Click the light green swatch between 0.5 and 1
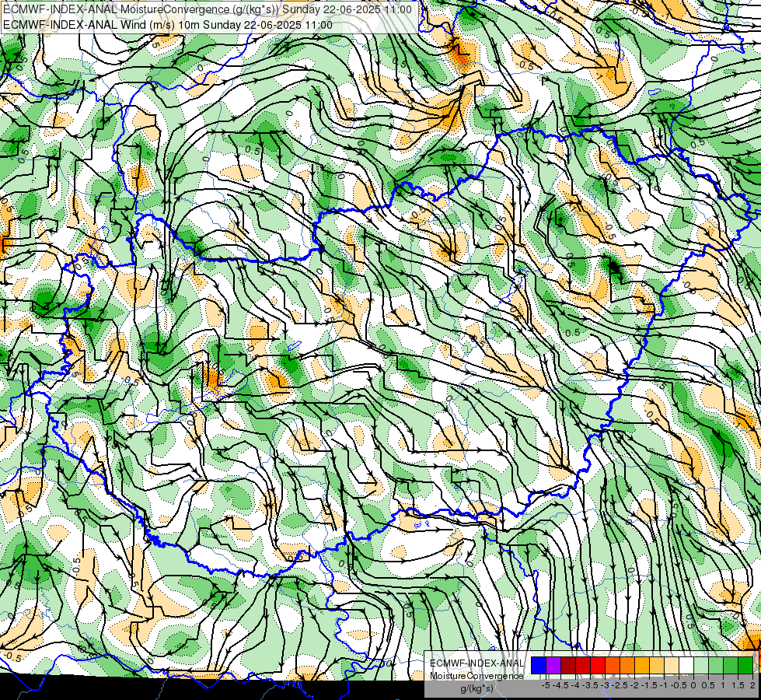Screen dimensions: 761x700 click(716, 666)
